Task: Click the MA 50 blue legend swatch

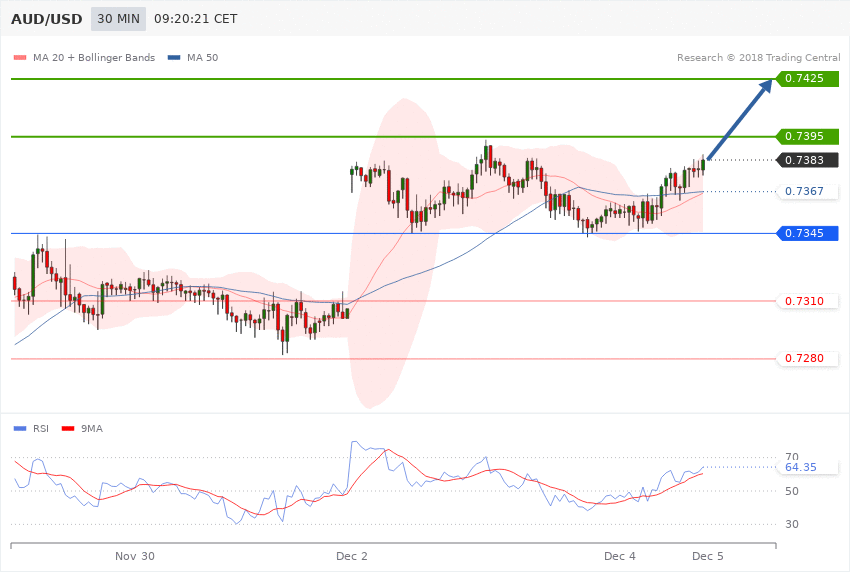Action: (174, 57)
